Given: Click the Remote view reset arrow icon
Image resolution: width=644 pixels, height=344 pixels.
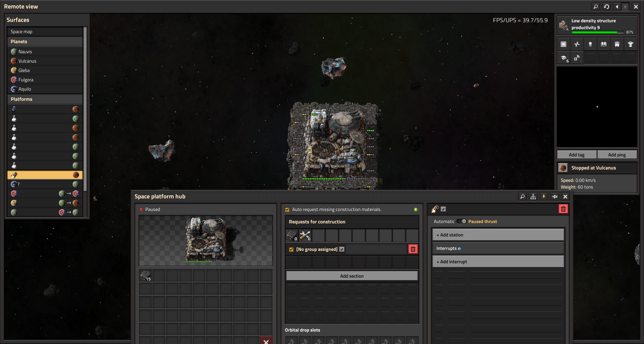Looking at the screenshot, I should pyautogui.click(x=606, y=7).
